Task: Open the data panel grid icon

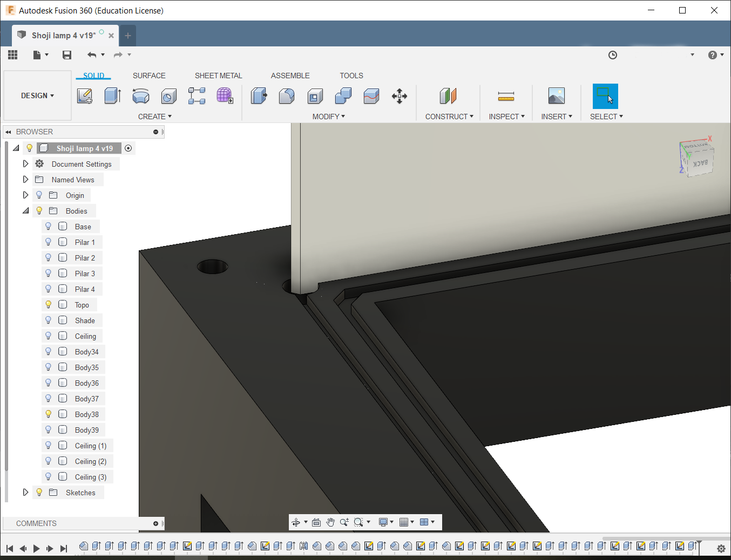Action: 13,54
